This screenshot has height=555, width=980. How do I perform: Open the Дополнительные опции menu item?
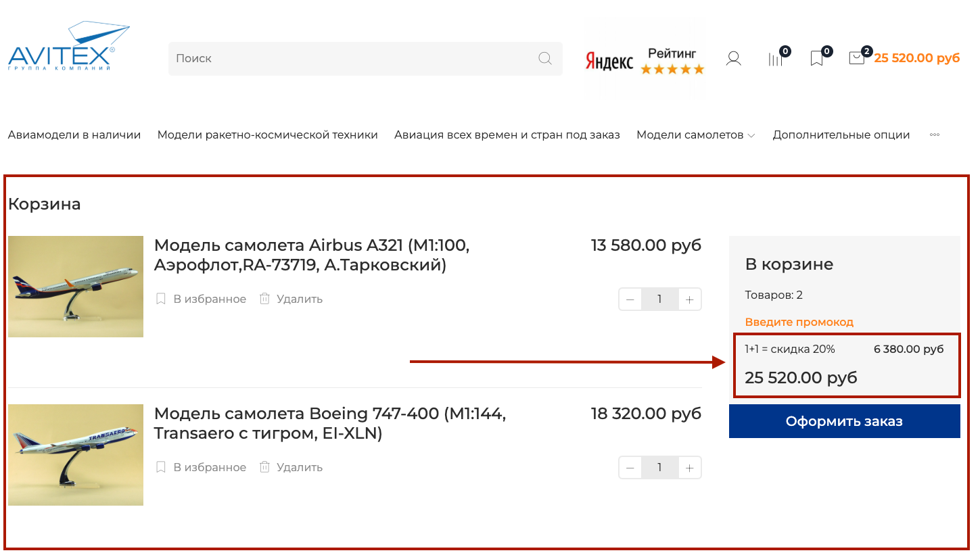click(841, 135)
